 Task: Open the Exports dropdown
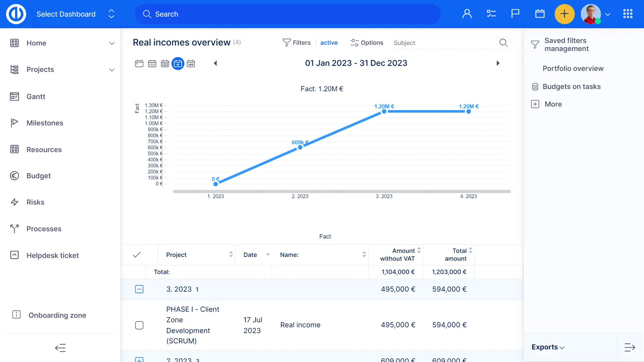548,347
